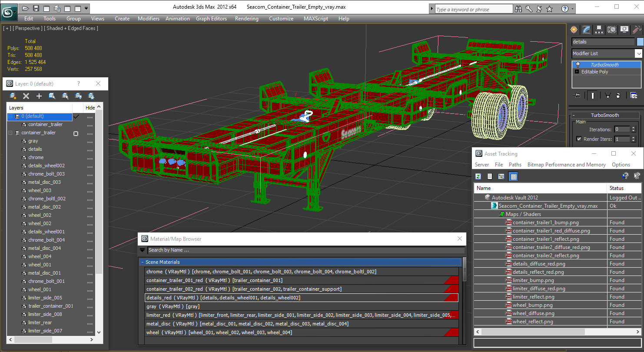The height and width of the screenshot is (352, 644).
Task: Open the 3ds Max application menu button
Action: 9,11
